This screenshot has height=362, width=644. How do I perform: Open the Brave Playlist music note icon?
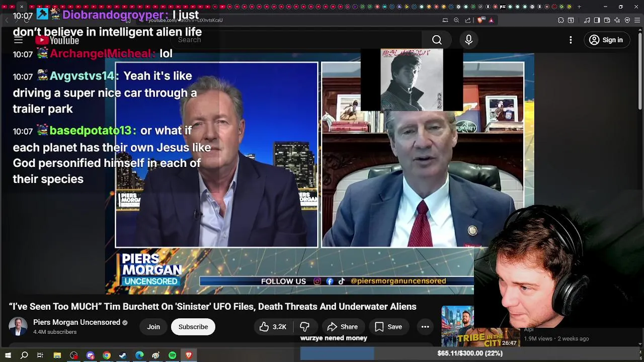coord(587,20)
